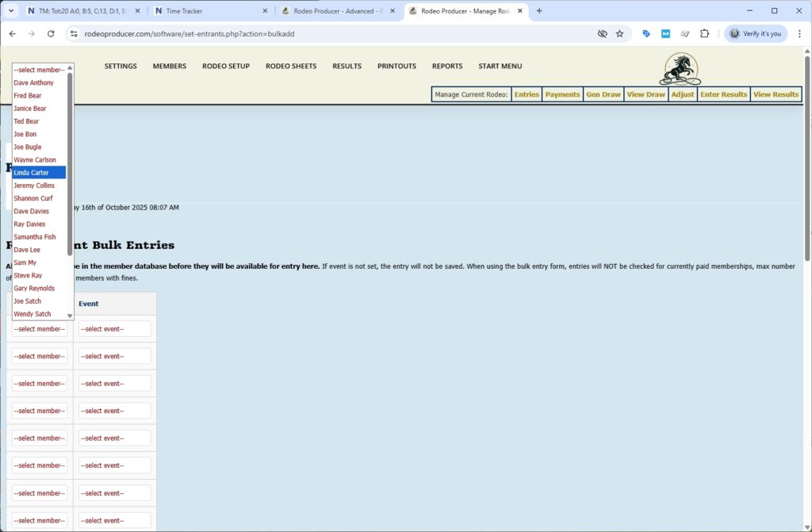The height and width of the screenshot is (532, 812).
Task: Open the bottom row event dropdown
Action: [x=115, y=520]
